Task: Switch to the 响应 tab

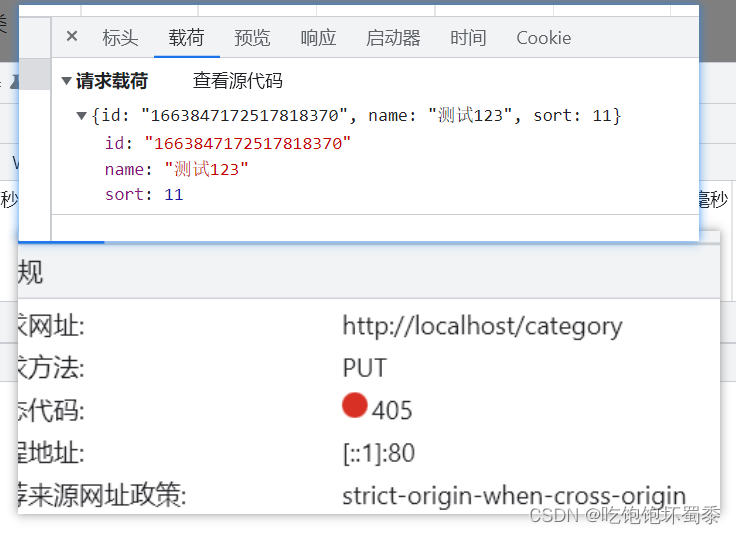Action: [x=318, y=38]
